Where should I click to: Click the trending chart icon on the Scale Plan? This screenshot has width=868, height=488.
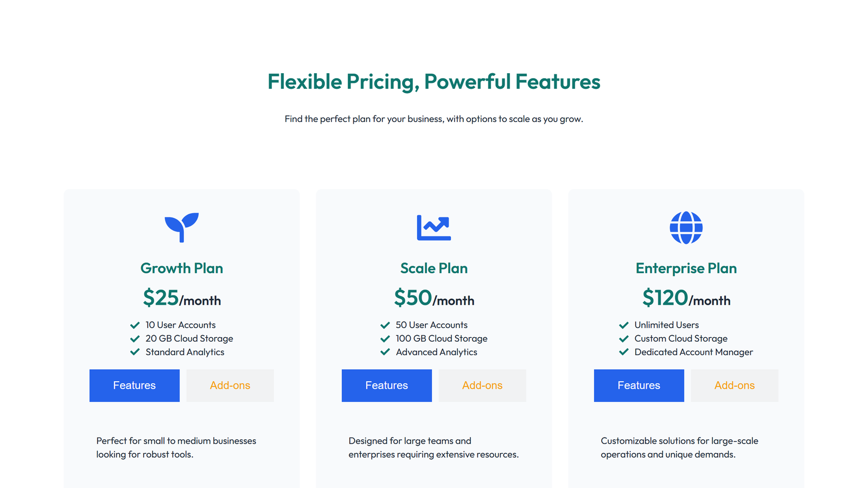point(433,227)
